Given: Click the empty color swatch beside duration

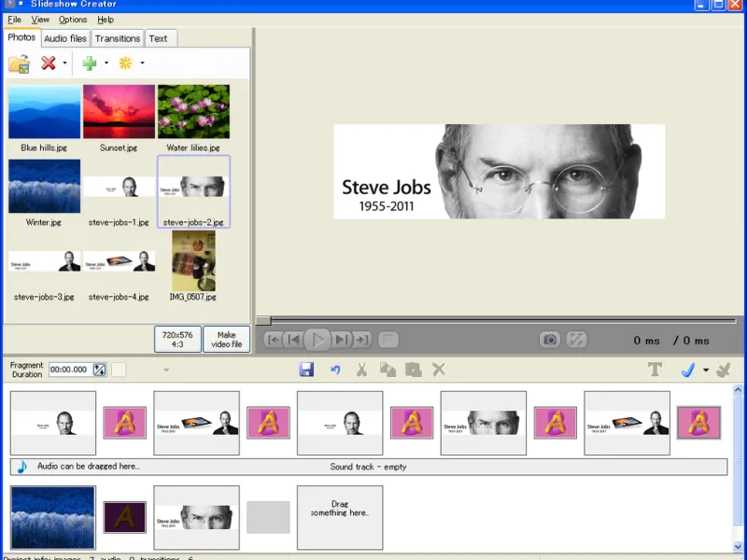Looking at the screenshot, I should coord(119,370).
